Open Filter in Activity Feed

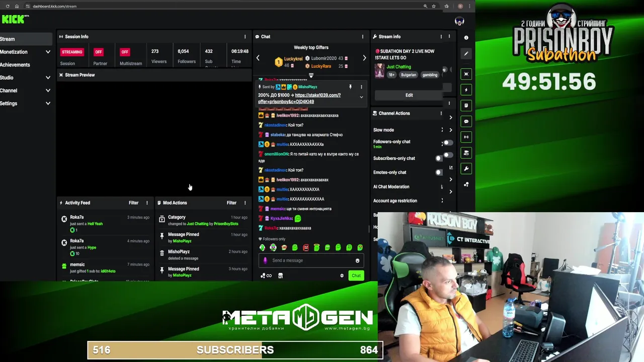(x=133, y=203)
